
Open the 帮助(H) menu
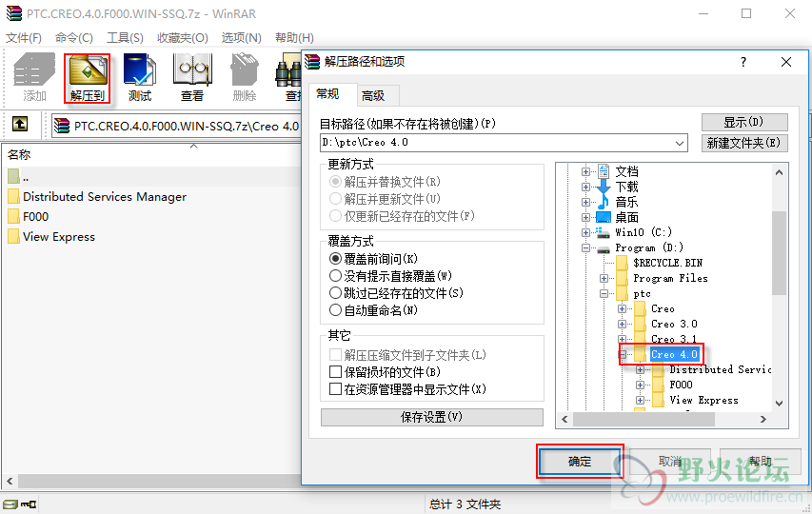pos(294,38)
